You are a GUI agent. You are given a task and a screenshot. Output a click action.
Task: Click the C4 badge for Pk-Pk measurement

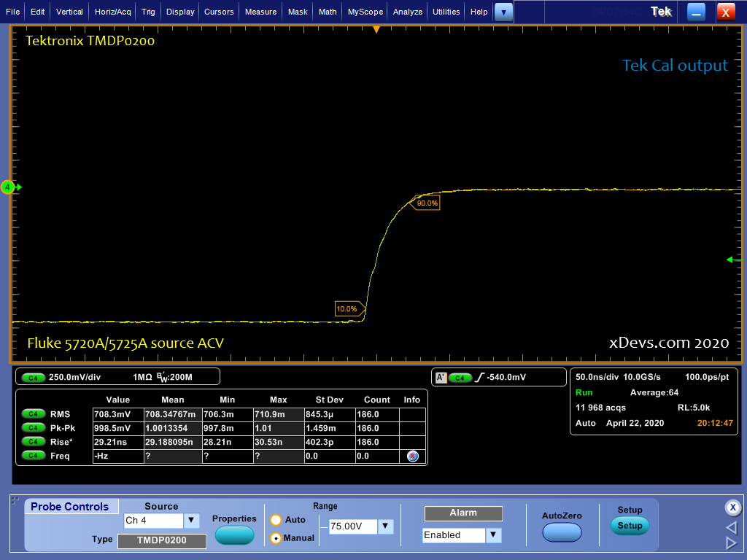[33, 427]
